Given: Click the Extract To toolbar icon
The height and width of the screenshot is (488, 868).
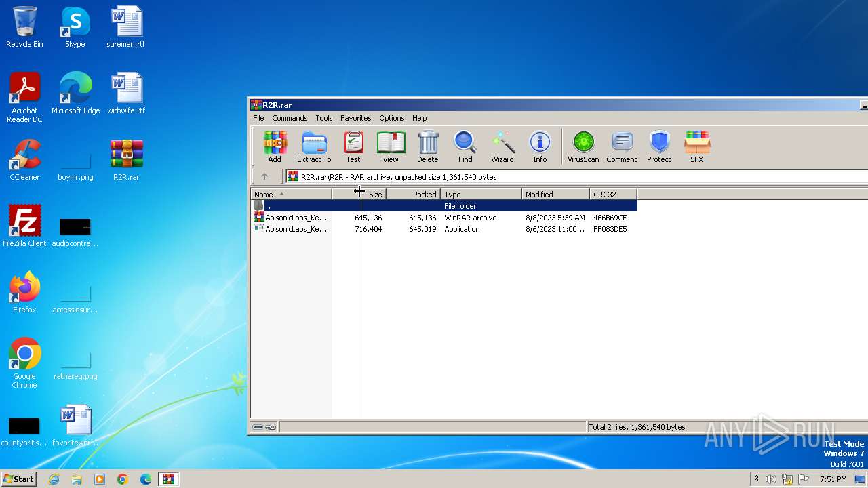Looking at the screenshot, I should [314, 147].
